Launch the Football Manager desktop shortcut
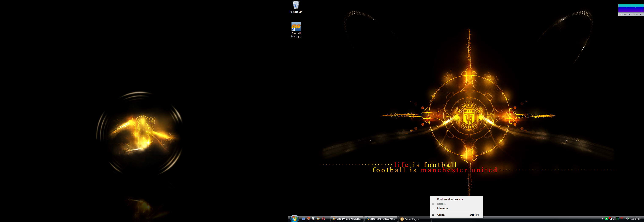644x222 pixels. [296, 30]
